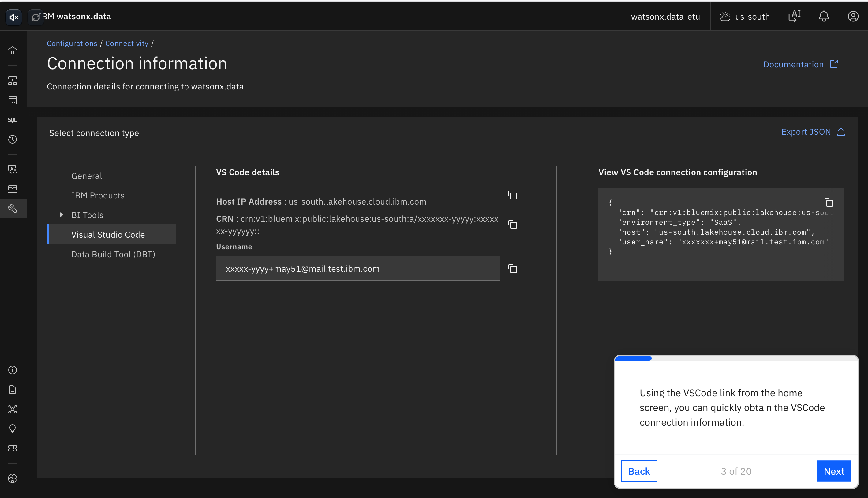This screenshot has height=498, width=868.
Task: Click the Username input field
Action: coord(358,269)
